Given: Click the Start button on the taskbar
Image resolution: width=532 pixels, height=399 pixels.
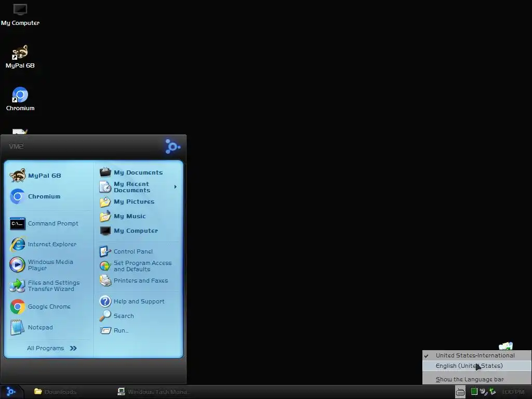Looking at the screenshot, I should (11, 392).
